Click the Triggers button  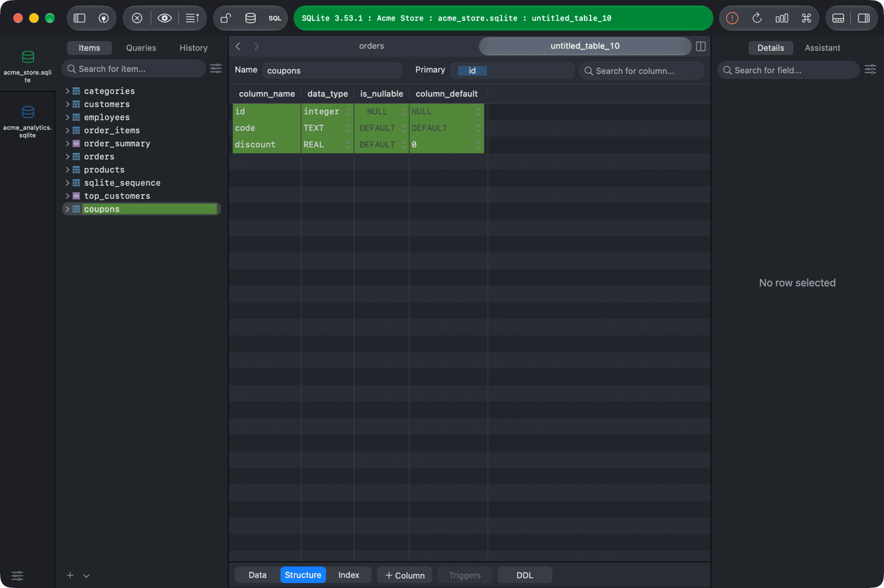pos(465,575)
